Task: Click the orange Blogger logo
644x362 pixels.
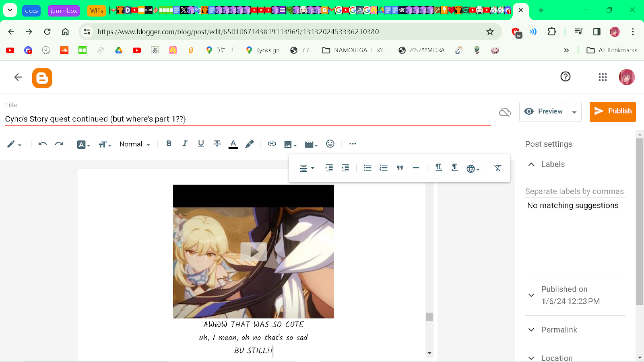Action: click(42, 78)
